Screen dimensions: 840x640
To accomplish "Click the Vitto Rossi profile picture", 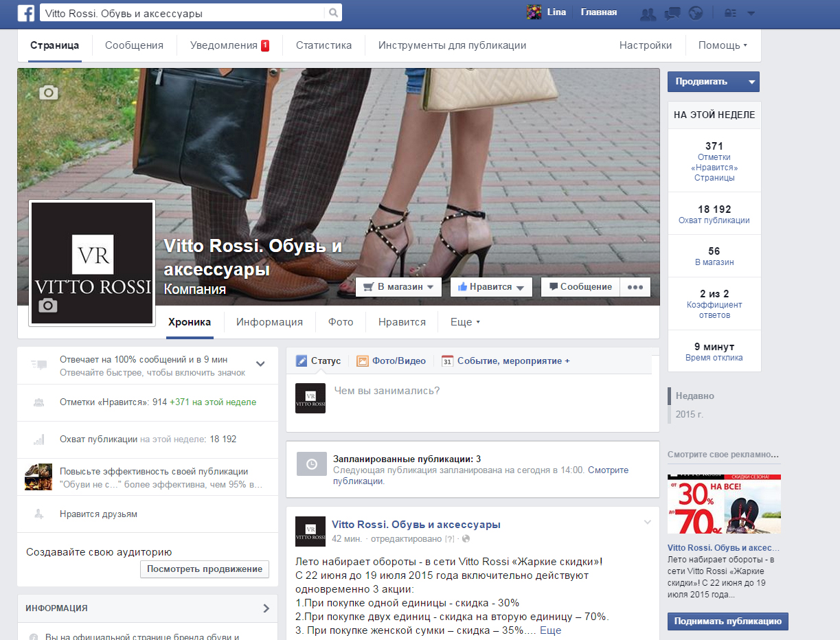I will [92, 262].
